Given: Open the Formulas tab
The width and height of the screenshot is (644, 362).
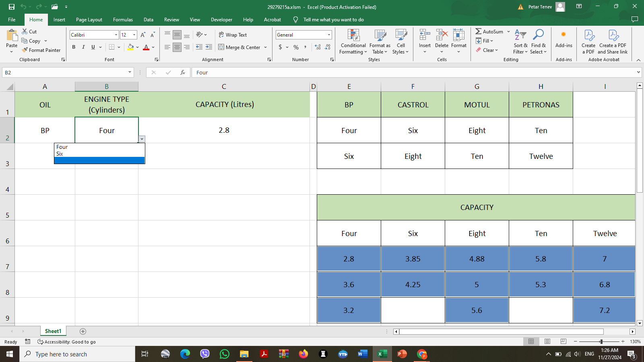Looking at the screenshot, I should [123, 20].
